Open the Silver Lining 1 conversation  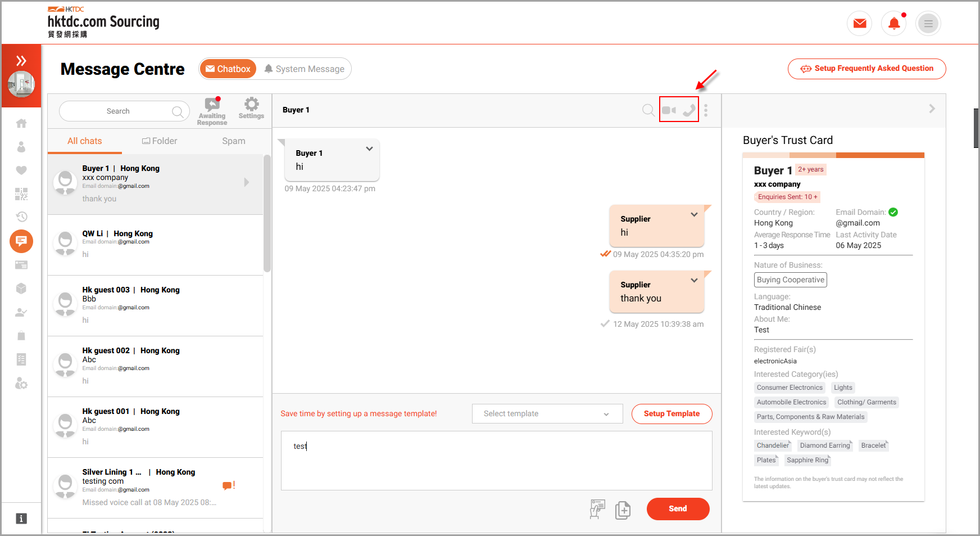click(155, 488)
